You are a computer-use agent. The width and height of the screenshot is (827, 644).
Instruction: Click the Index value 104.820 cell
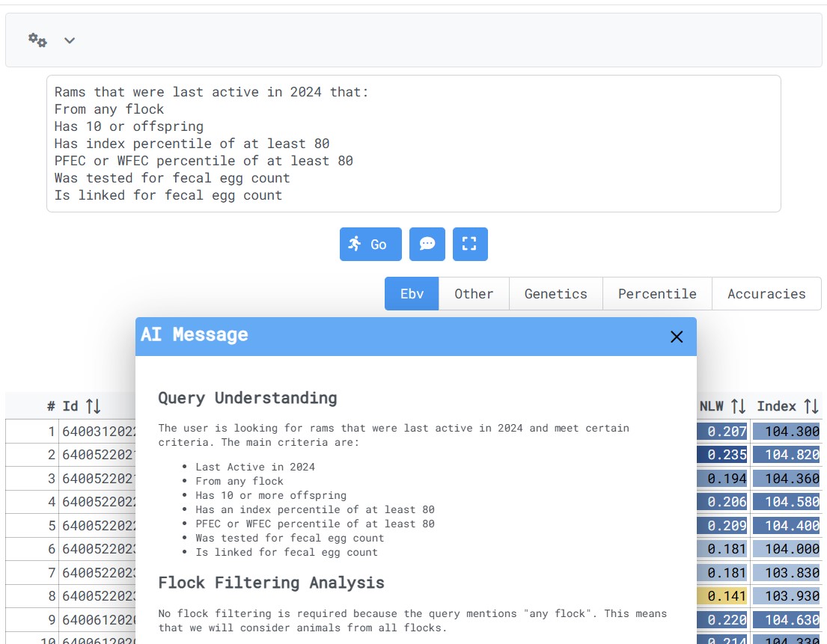tap(787, 454)
